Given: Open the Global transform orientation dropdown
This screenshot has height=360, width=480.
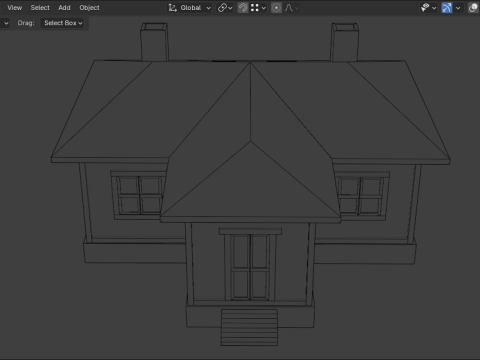Looking at the screenshot, I should [190, 8].
